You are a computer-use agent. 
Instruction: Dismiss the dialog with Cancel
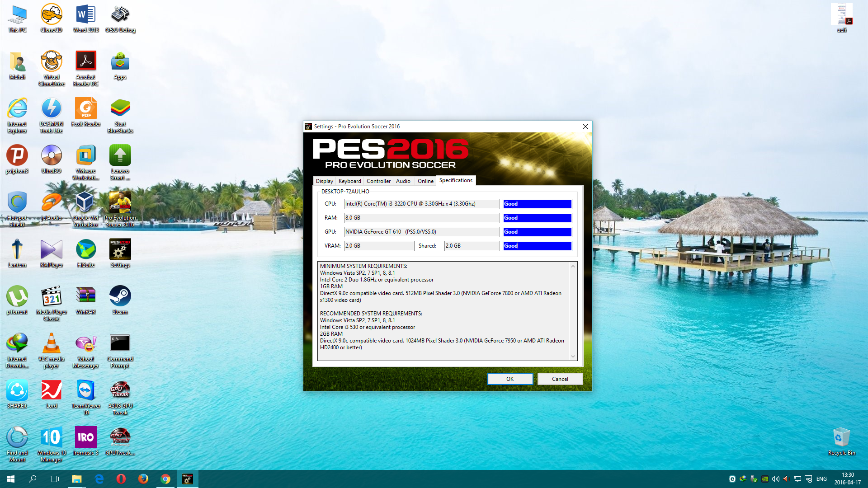(560, 379)
